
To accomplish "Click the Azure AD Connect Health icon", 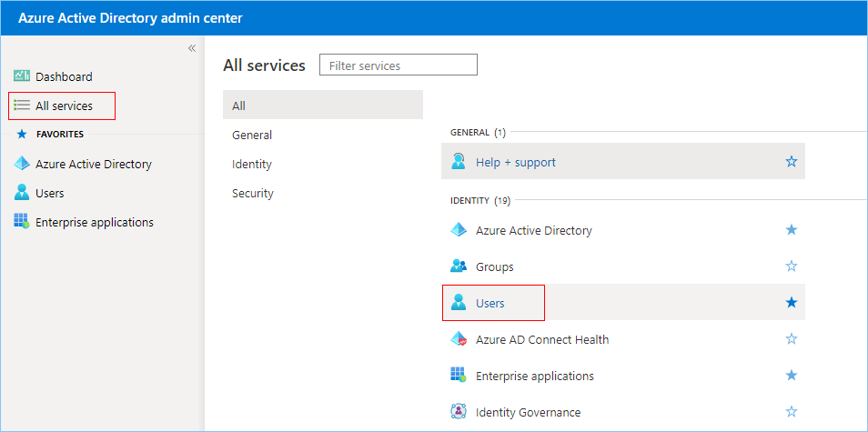I will pyautogui.click(x=459, y=339).
